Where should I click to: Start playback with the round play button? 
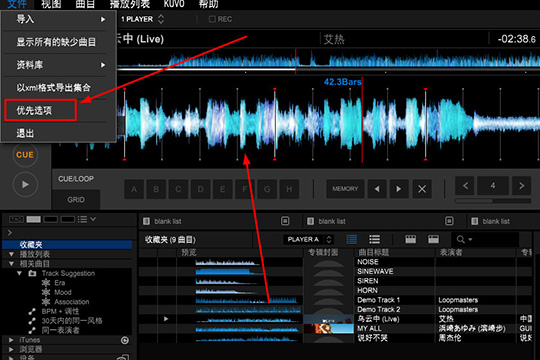(25, 185)
